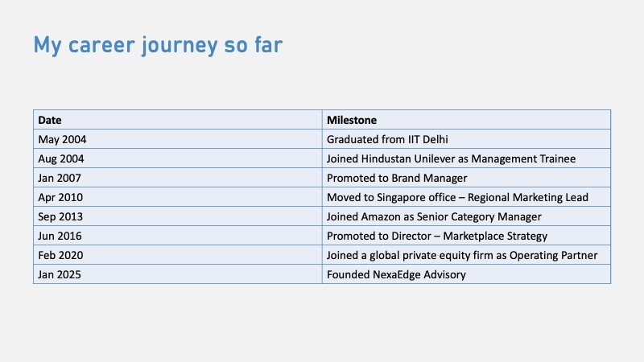Select the 'Joined Amazon as Senior Category Manager' cell
The width and height of the screenshot is (644, 362).
466,216
